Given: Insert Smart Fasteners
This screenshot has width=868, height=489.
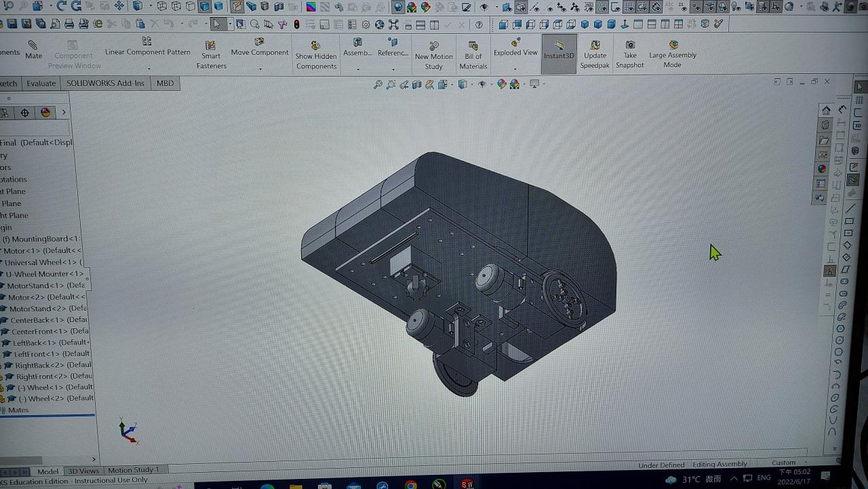Looking at the screenshot, I should click(211, 55).
